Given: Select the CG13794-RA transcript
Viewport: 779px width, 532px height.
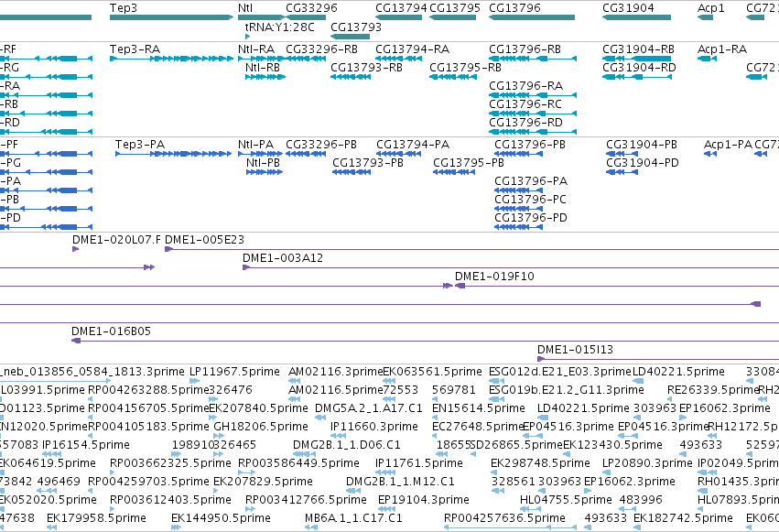Looking at the screenshot, I should point(399,59).
